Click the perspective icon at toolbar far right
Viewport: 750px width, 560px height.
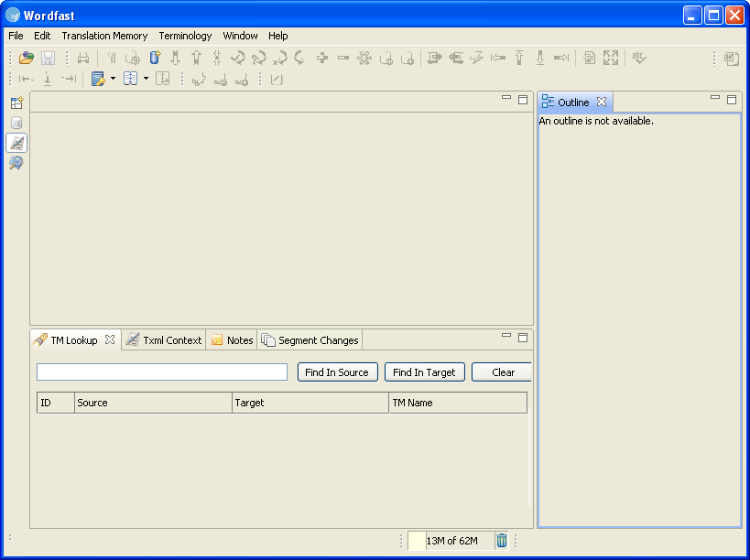click(x=732, y=59)
